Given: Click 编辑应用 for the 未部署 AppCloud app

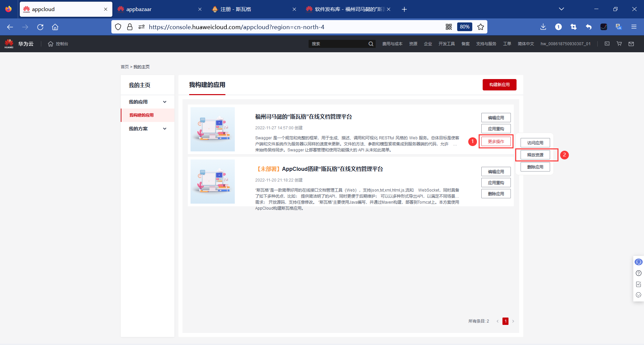Looking at the screenshot, I should (x=496, y=172).
